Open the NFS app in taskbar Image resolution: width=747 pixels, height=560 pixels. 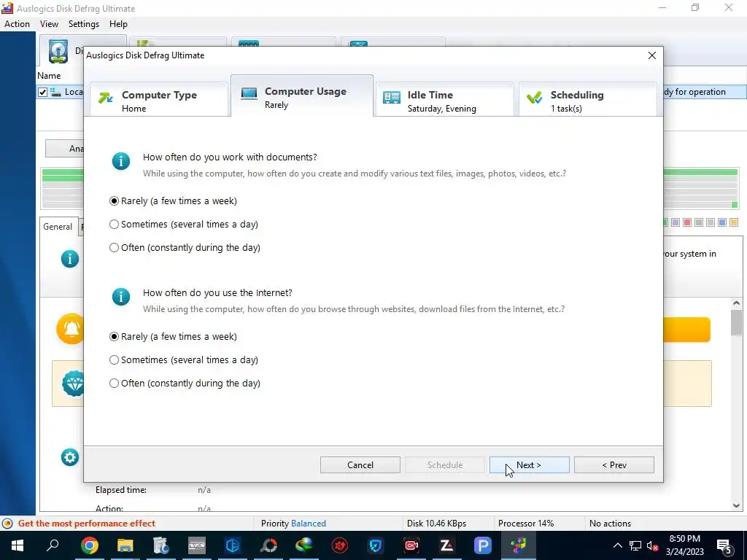tap(197, 545)
